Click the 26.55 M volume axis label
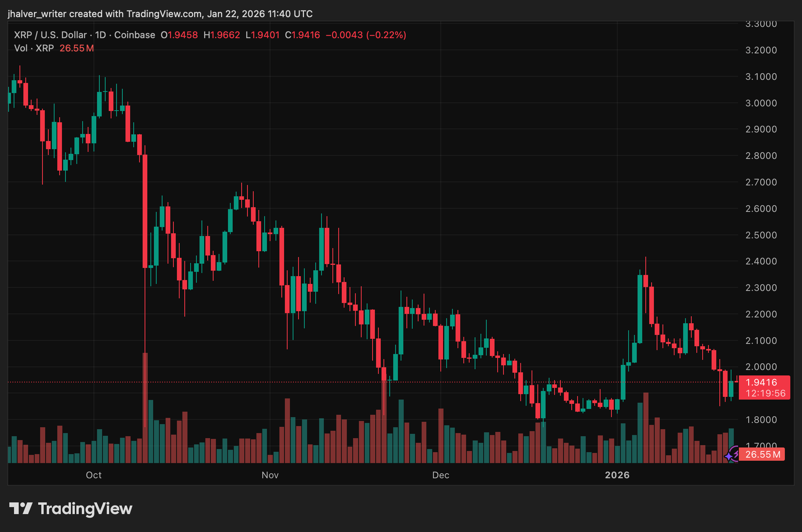 pos(763,454)
